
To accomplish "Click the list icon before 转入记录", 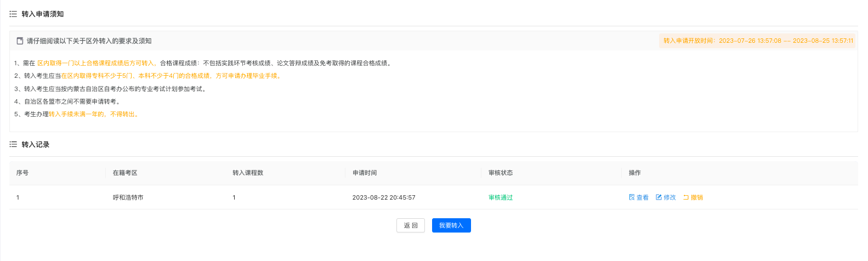I will pos(13,145).
